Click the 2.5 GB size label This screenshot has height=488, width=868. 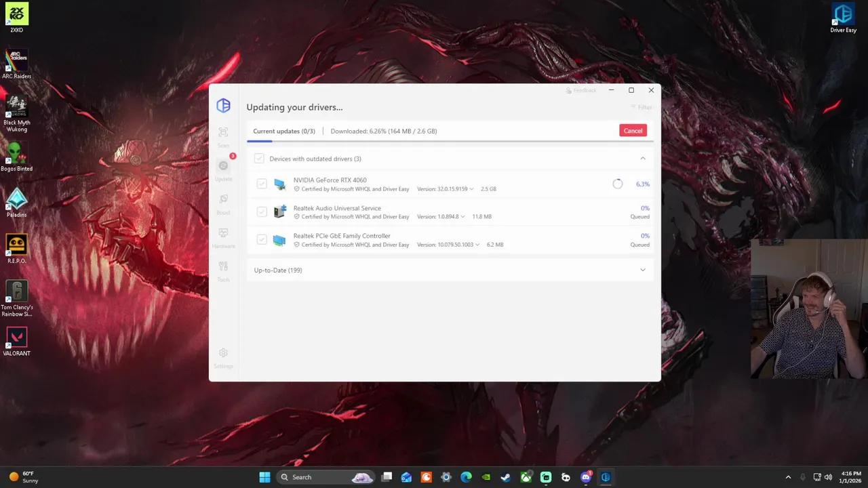tap(488, 189)
